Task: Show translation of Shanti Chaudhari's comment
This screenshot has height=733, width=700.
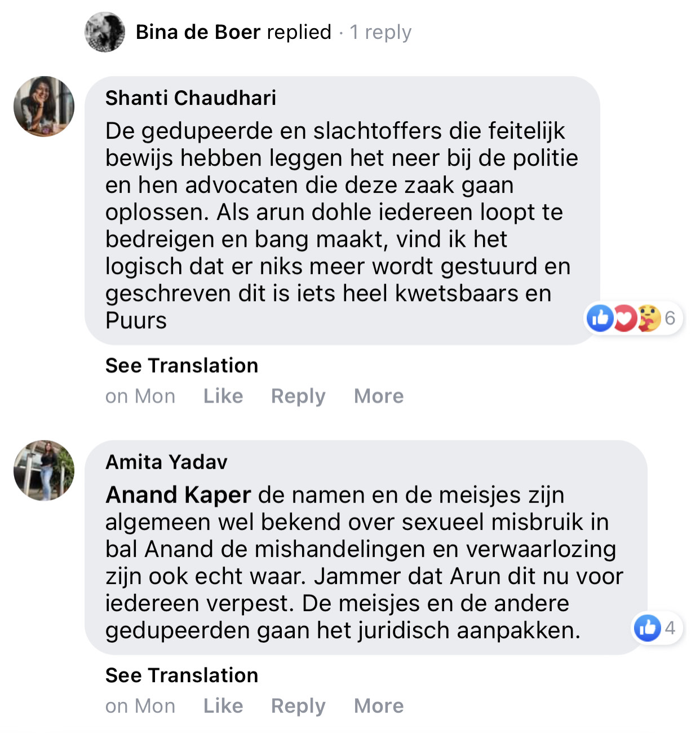Action: 181,366
